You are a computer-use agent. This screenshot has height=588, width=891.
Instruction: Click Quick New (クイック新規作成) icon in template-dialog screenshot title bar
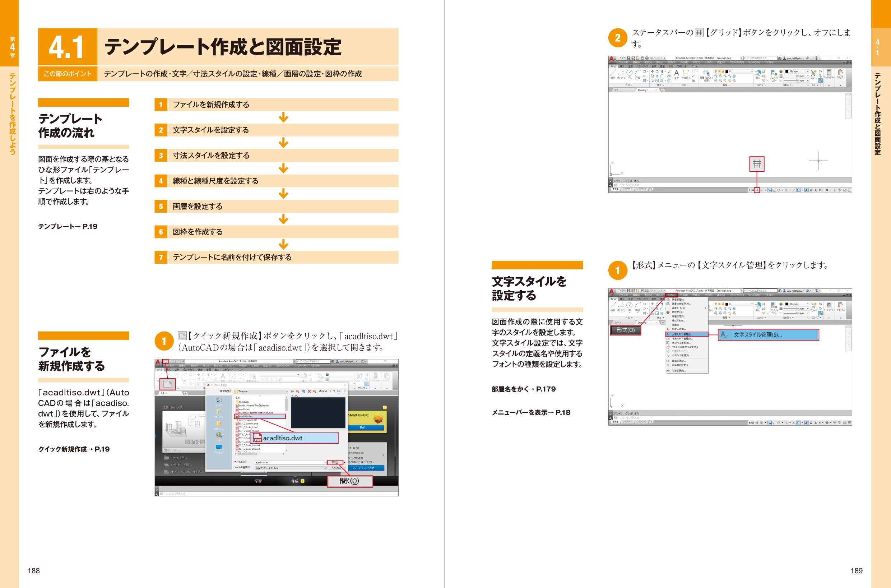click(x=166, y=361)
